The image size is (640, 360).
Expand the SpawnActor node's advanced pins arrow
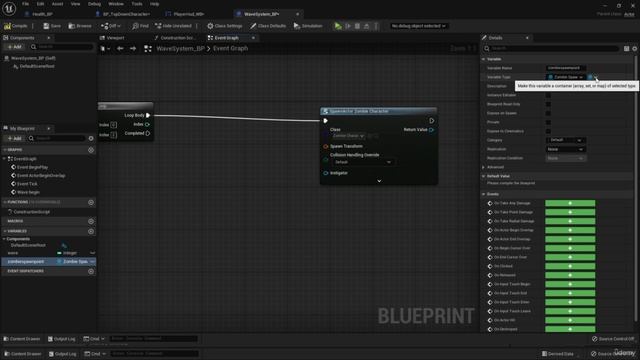[x=379, y=180]
